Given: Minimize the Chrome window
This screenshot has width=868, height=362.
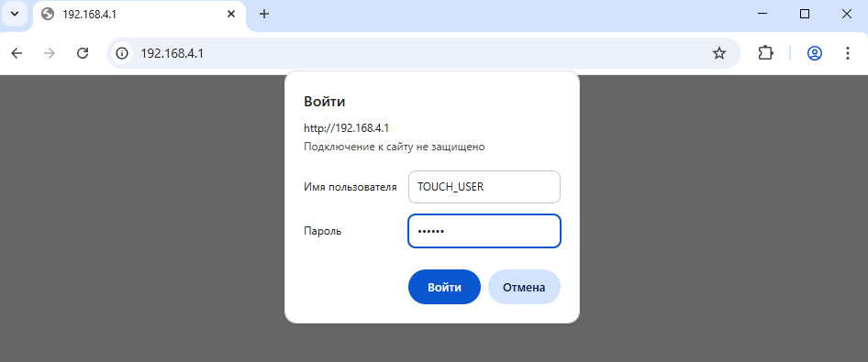Looking at the screenshot, I should coord(762,14).
